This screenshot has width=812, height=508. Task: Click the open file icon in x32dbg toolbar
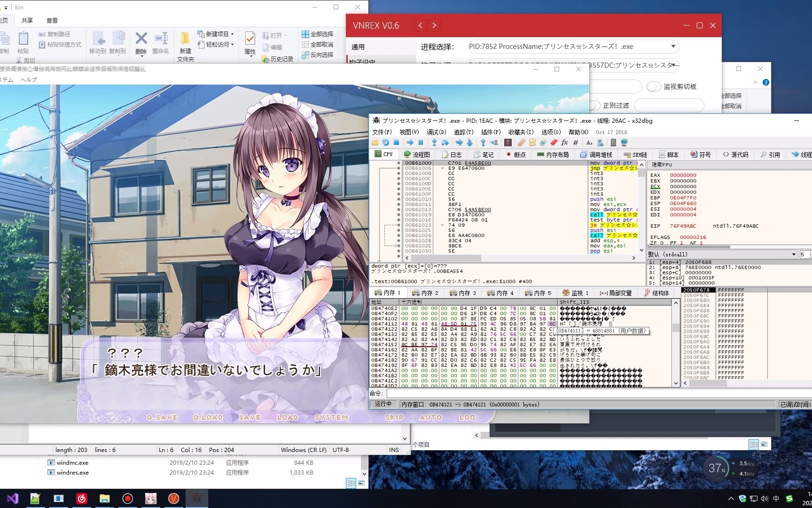(x=375, y=143)
